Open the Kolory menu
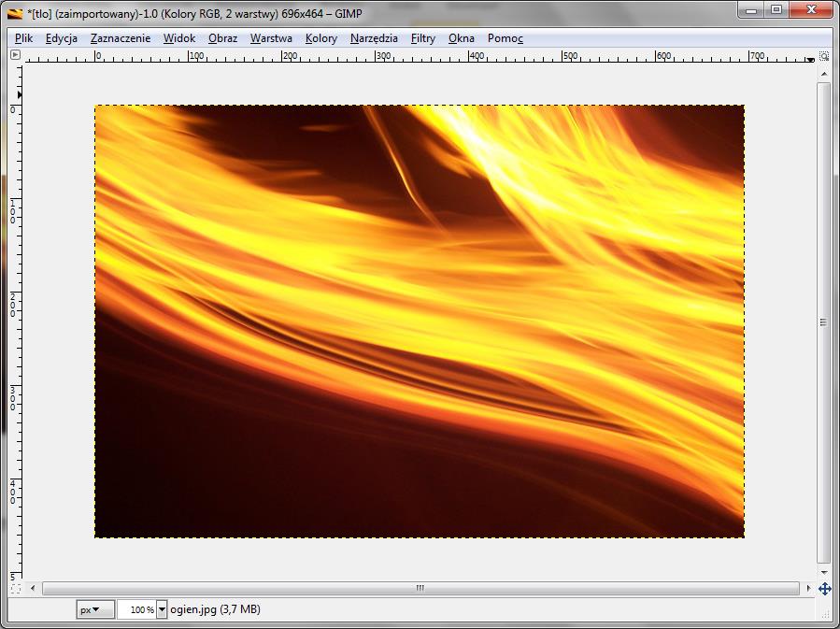Image resolution: width=840 pixels, height=629 pixels. click(320, 38)
